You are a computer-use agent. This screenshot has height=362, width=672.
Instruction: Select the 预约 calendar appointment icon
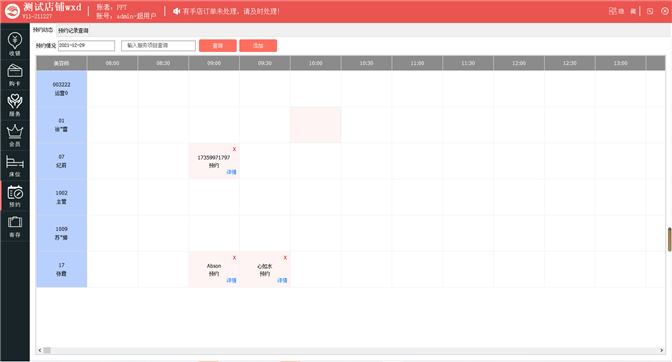(x=15, y=196)
